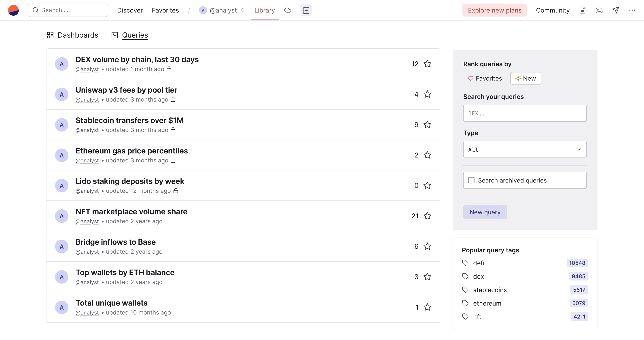Star the Uniswap v3 fees query
The height and width of the screenshot is (340, 644).
427,94
